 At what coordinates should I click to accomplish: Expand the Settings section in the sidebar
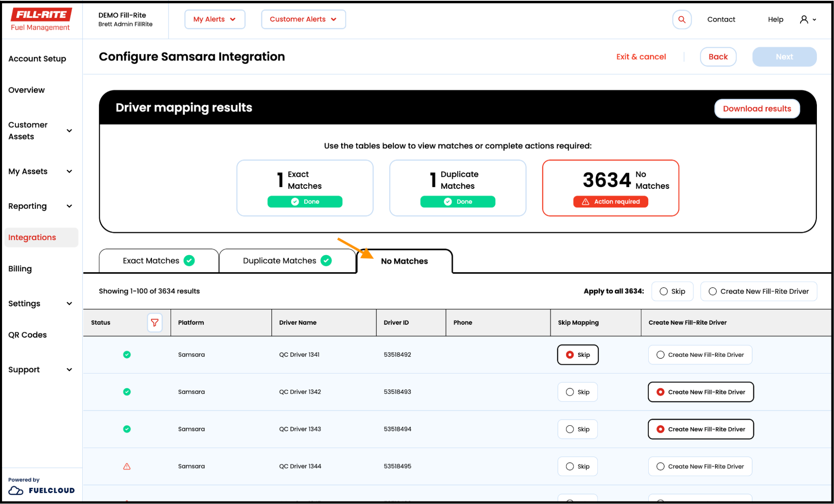[40, 303]
